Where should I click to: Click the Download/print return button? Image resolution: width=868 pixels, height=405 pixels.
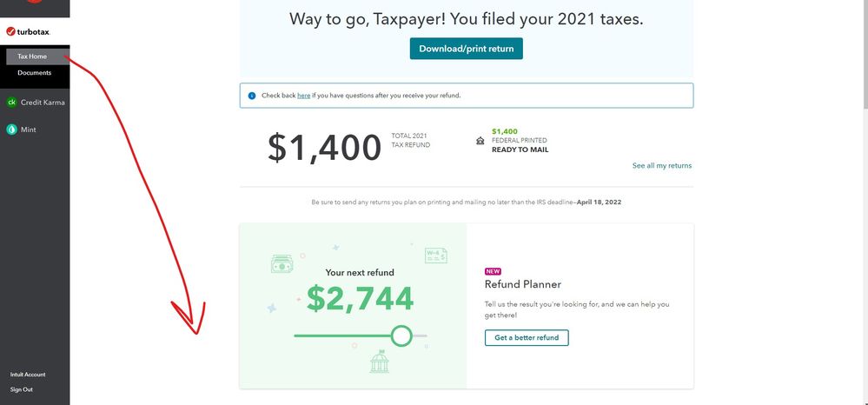pos(466,48)
